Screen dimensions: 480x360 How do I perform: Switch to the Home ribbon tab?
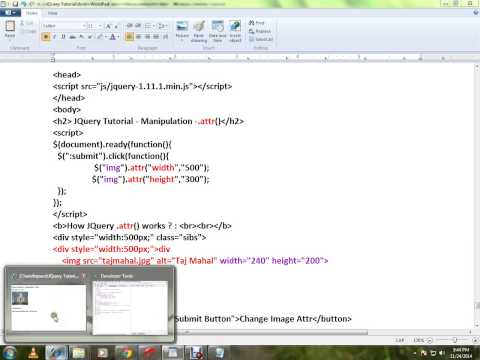(32, 13)
